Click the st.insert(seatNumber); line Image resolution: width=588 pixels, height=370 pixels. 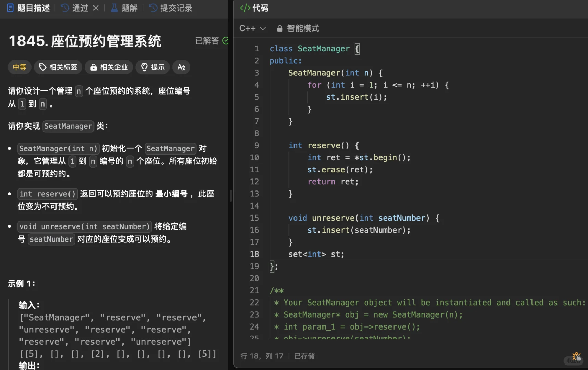[x=359, y=230]
